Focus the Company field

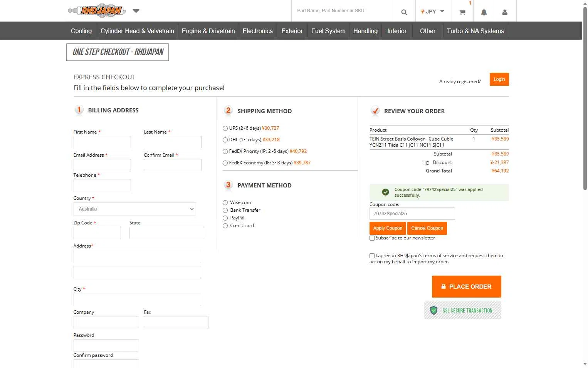click(106, 322)
